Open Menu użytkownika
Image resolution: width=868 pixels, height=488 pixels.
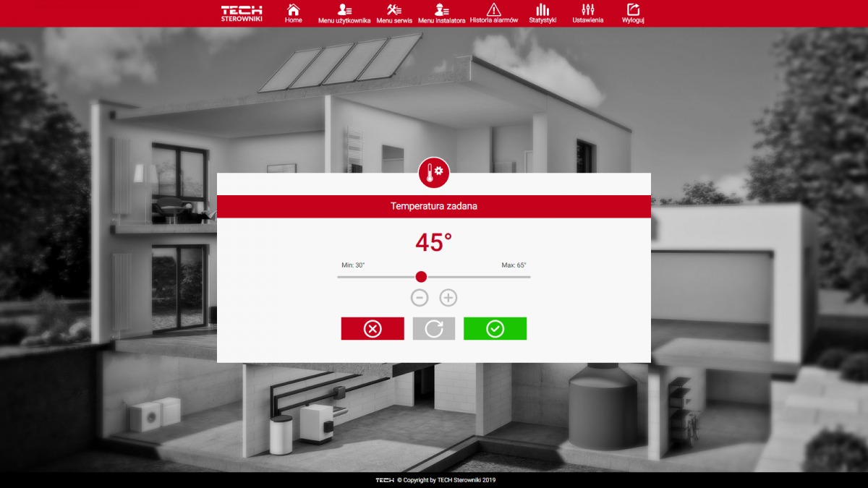point(344,13)
